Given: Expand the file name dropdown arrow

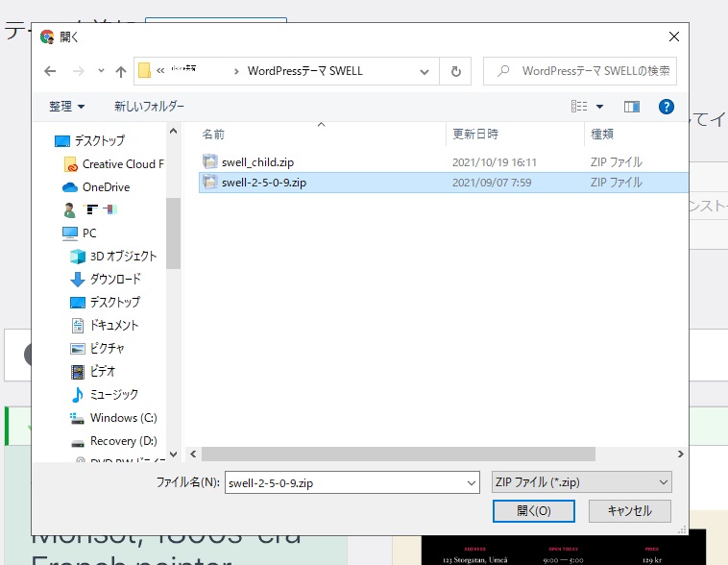Looking at the screenshot, I should [472, 483].
